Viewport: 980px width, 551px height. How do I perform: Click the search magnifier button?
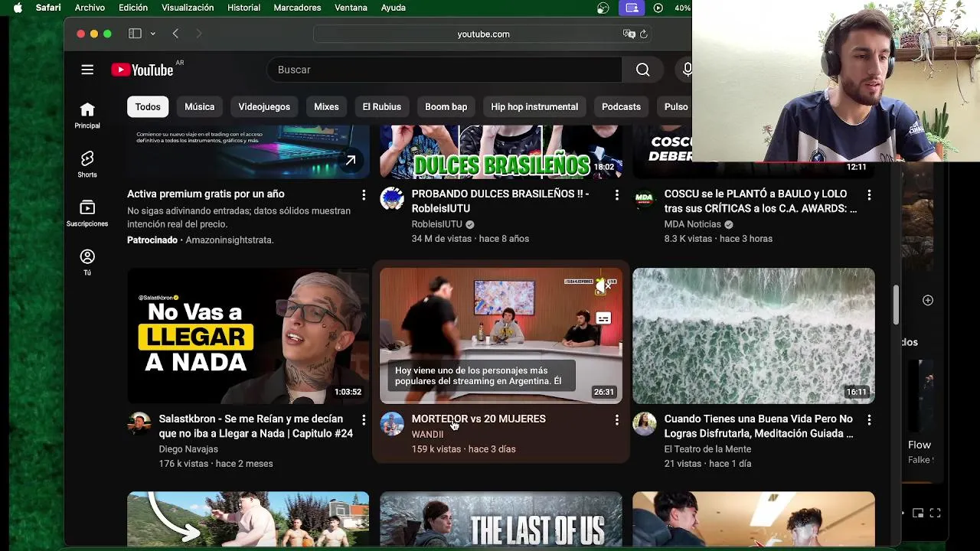(x=642, y=70)
